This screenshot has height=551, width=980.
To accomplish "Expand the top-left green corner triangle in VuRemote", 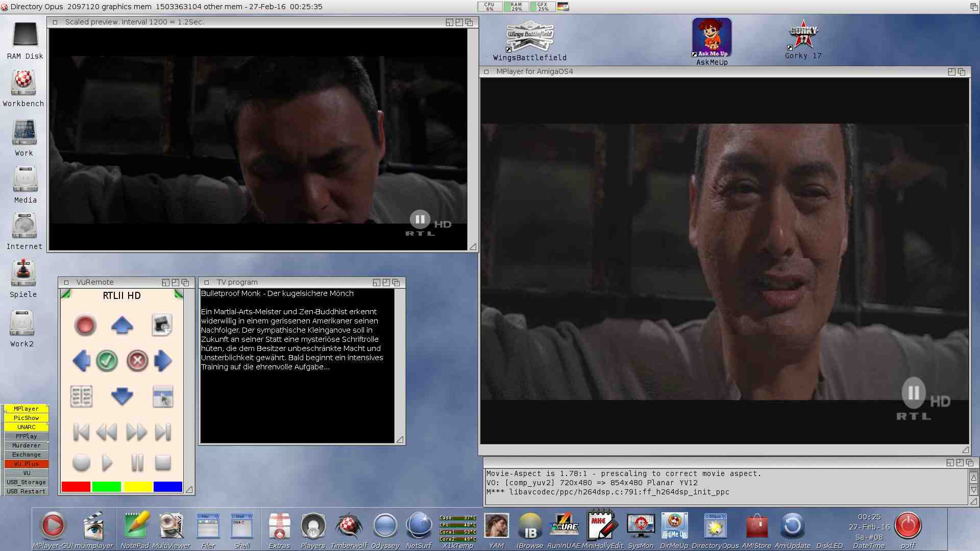I will coord(65,293).
